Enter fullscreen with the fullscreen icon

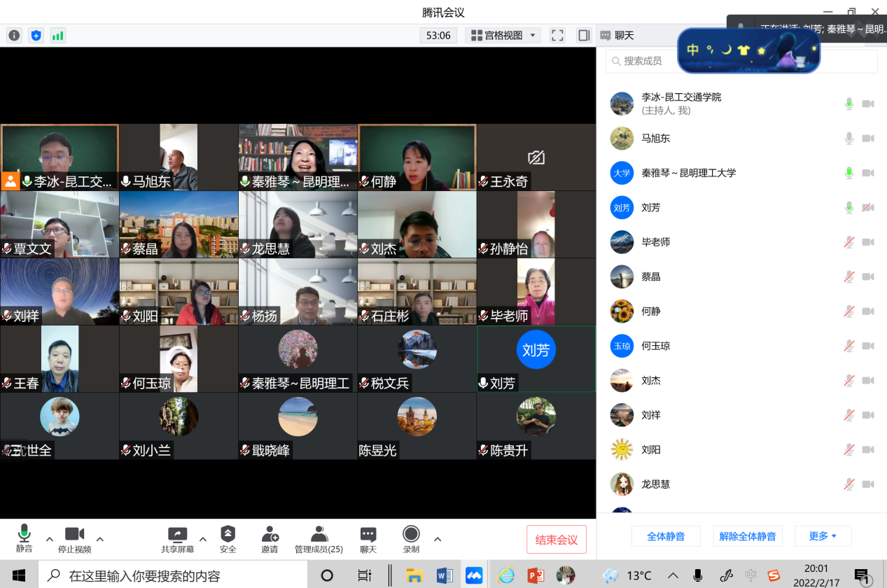coord(557,35)
